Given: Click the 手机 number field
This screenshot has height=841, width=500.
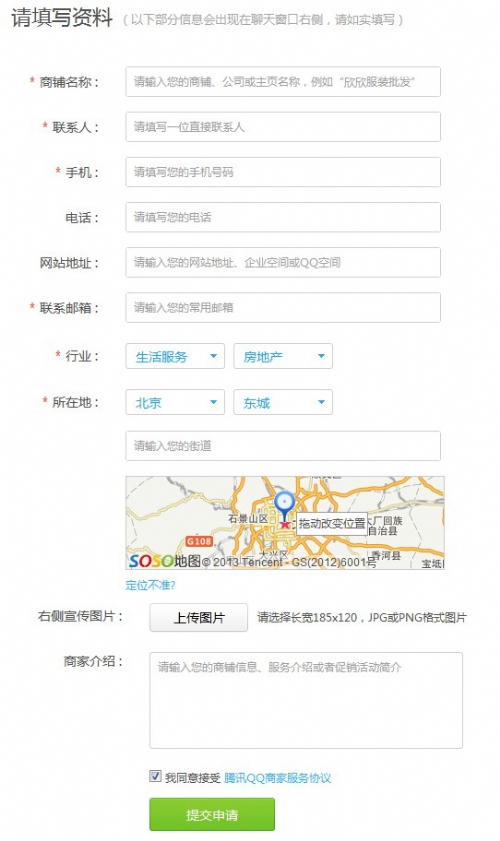Looking at the screenshot, I should [x=283, y=172].
